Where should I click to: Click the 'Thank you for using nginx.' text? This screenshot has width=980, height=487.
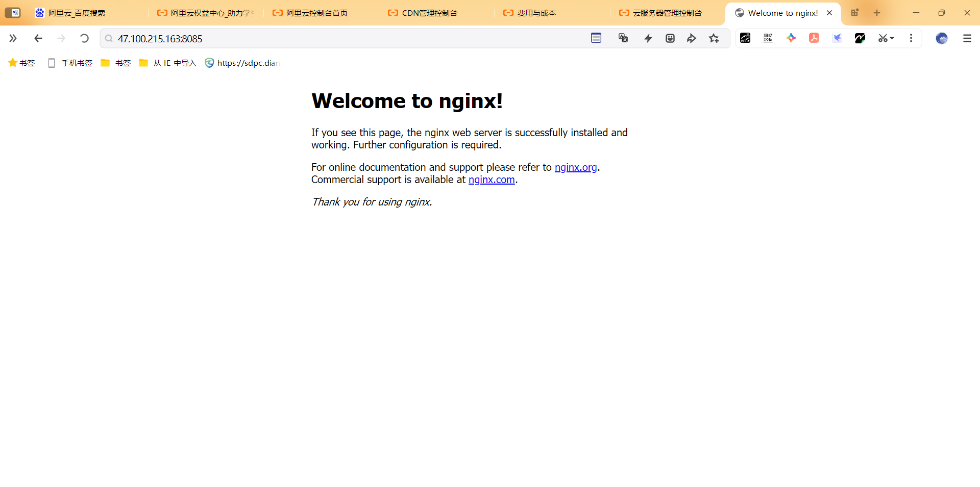[372, 202]
